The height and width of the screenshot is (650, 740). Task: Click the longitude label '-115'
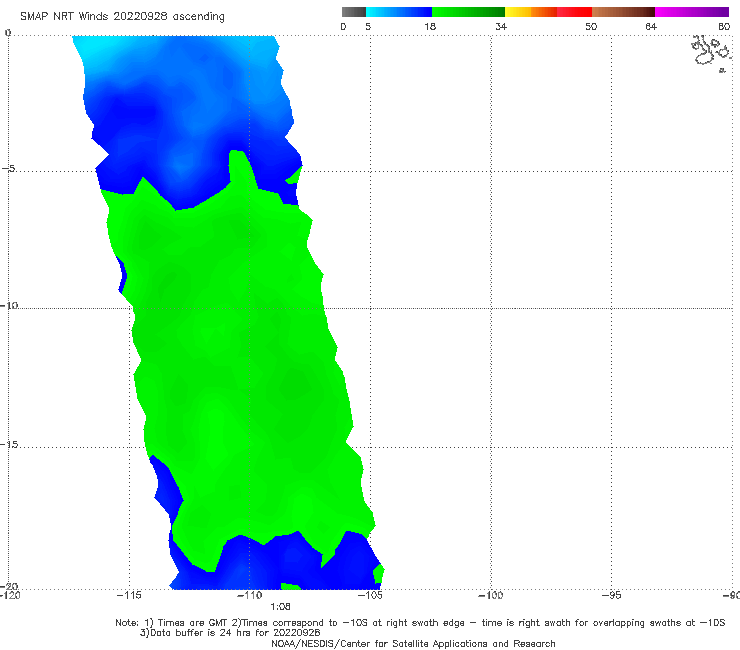pos(129,595)
